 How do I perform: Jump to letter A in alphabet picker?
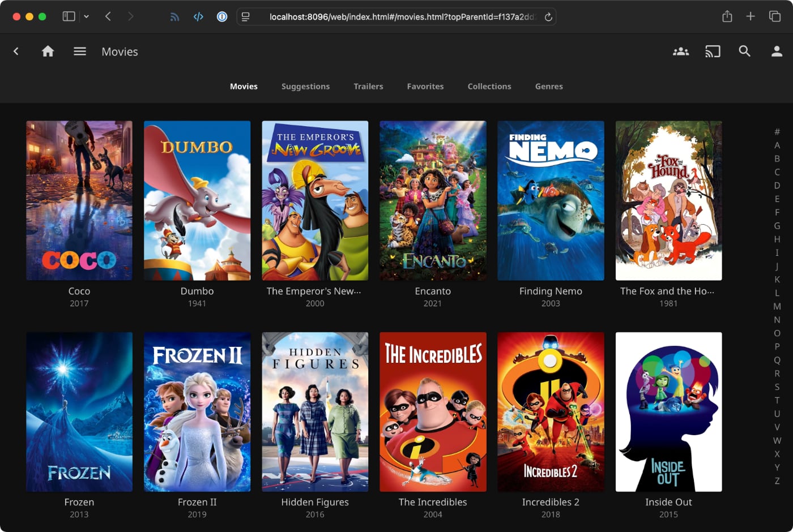click(x=777, y=145)
